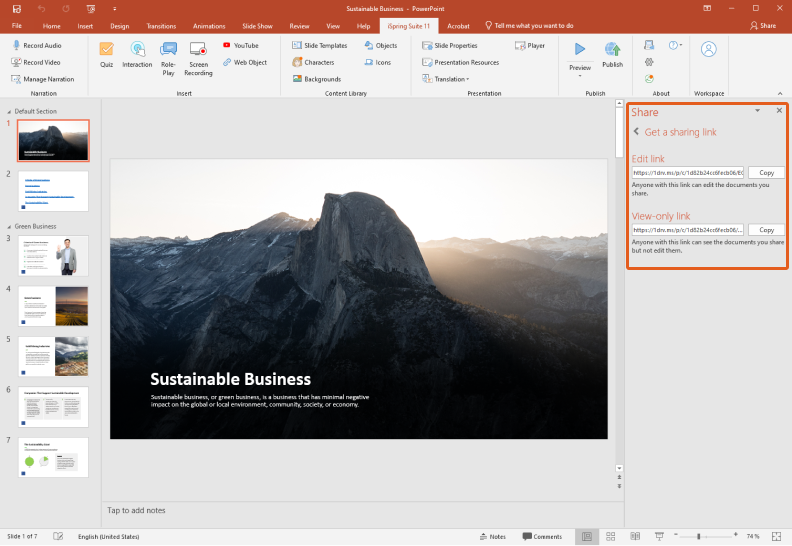The width and height of the screenshot is (792, 546).
Task: Close the Share pane
Action: (x=779, y=110)
